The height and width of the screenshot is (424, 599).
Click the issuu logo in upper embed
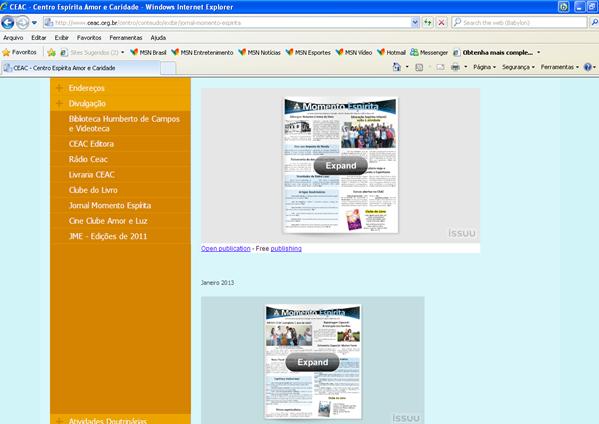462,233
